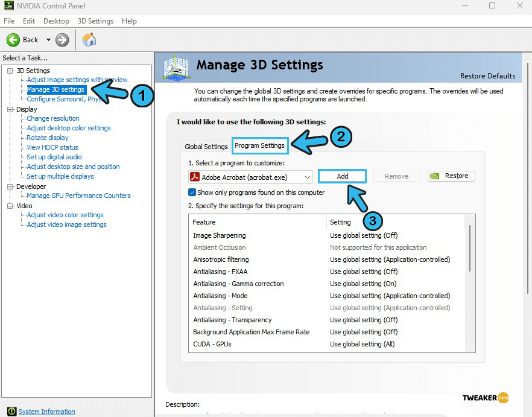Select the Image Sharpening feature row
This screenshot has height=417, width=532.
pyautogui.click(x=326, y=235)
